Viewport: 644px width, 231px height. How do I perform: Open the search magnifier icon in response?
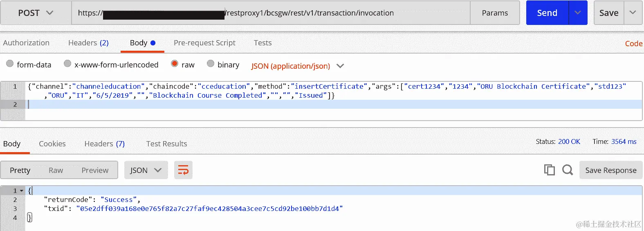click(x=568, y=170)
